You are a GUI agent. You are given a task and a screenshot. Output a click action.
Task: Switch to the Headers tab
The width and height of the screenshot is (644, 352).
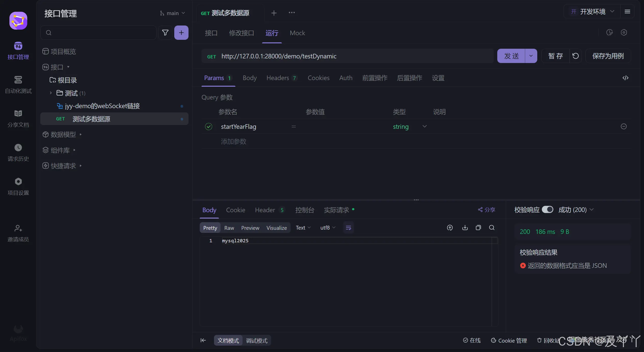(x=278, y=78)
